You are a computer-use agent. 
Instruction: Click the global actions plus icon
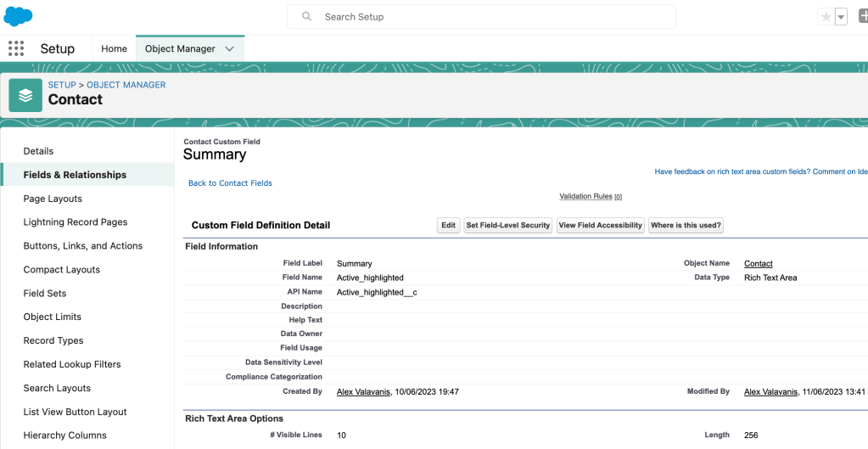[x=862, y=17]
